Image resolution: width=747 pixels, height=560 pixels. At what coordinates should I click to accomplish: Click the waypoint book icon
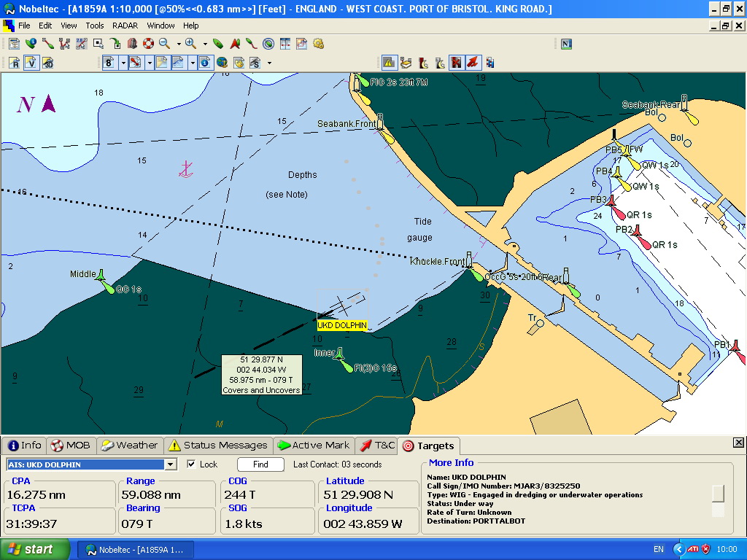point(406,63)
